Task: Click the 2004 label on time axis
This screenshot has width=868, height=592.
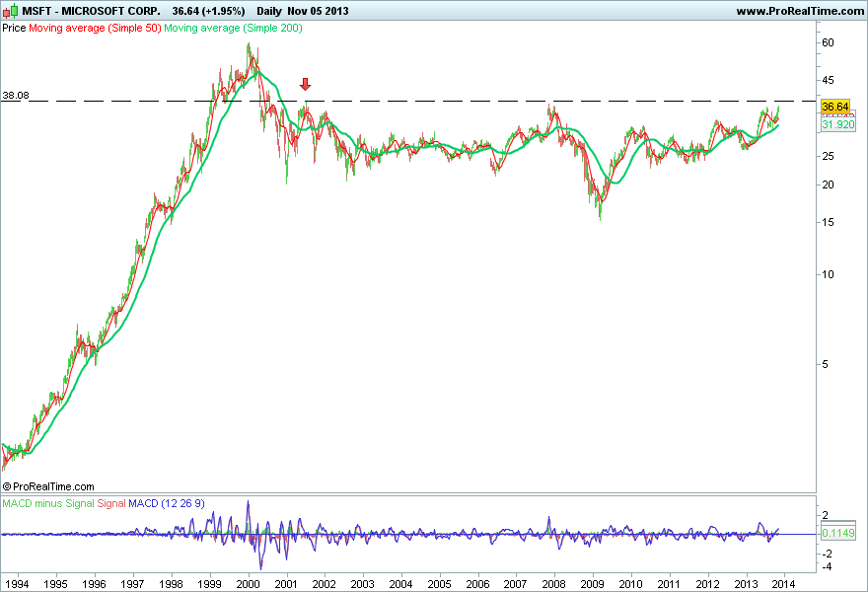Action: coord(400,584)
